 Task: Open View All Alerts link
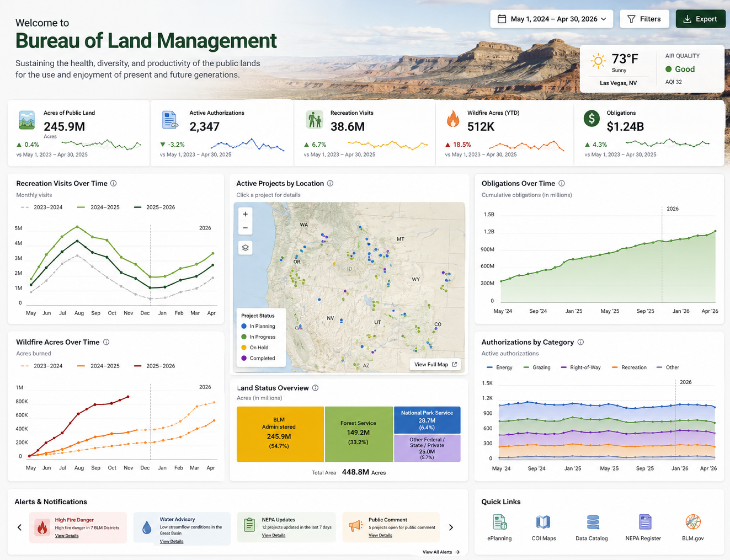tap(441, 552)
